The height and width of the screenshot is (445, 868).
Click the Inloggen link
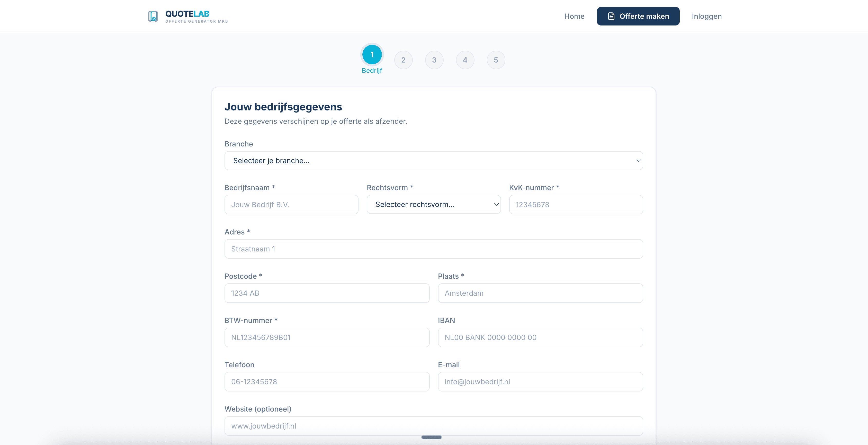coord(706,16)
